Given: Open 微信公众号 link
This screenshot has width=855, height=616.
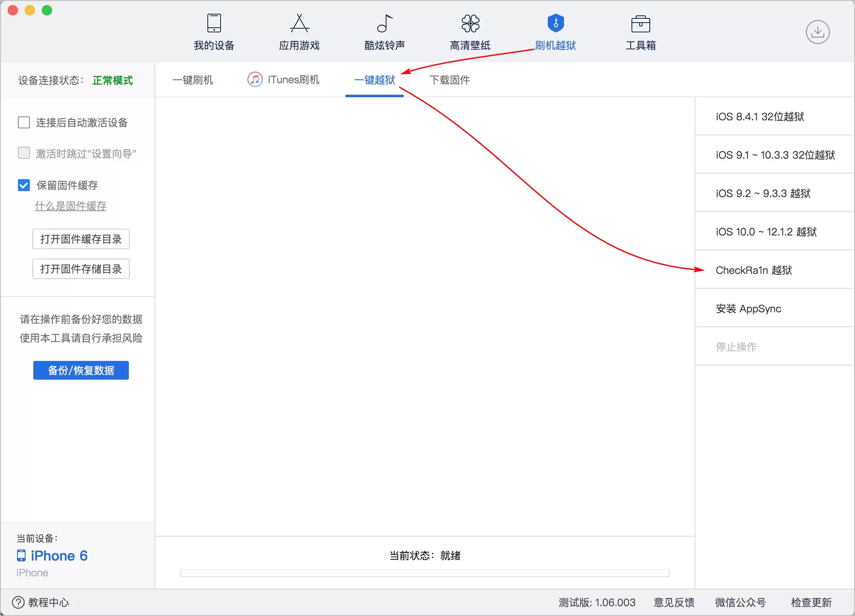Looking at the screenshot, I should 741,602.
